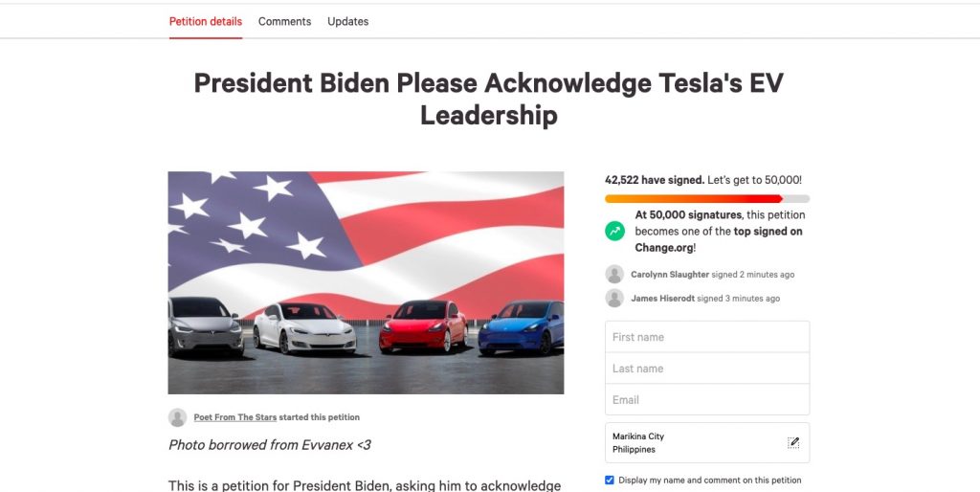Open the Petition details tab
Image resolution: width=980 pixels, height=492 pixels.
pyautogui.click(x=206, y=21)
